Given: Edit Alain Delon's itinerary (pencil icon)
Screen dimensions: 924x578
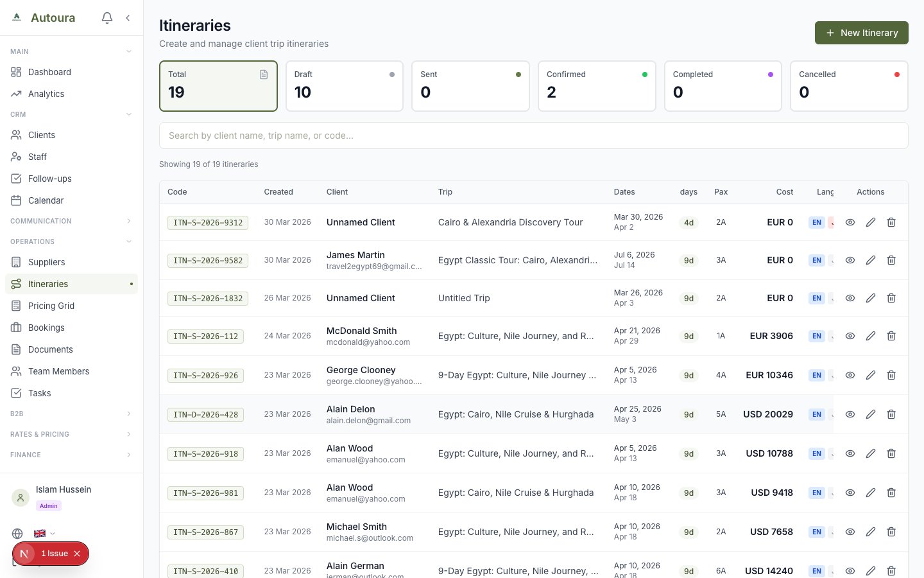Looking at the screenshot, I should click(x=871, y=414).
